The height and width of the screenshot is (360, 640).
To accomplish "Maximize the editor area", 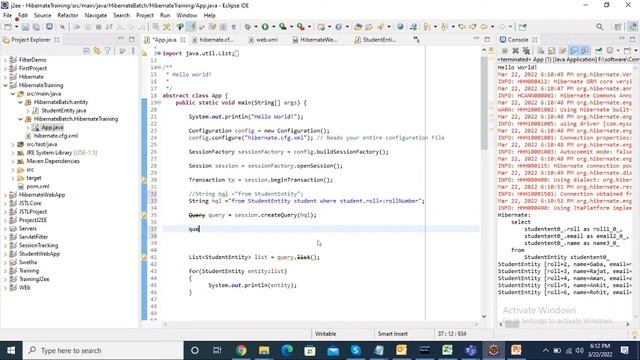I will point(487,39).
